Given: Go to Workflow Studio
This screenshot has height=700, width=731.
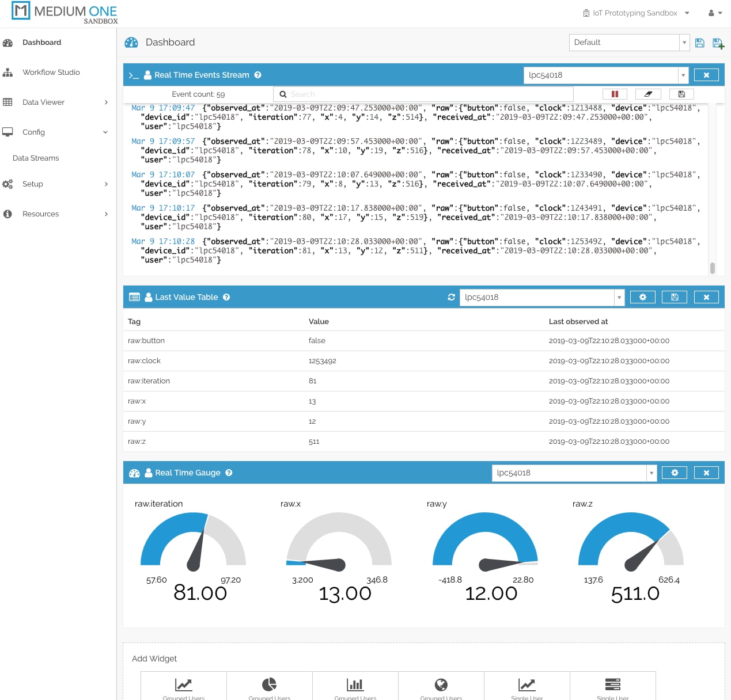Looking at the screenshot, I should pos(51,72).
